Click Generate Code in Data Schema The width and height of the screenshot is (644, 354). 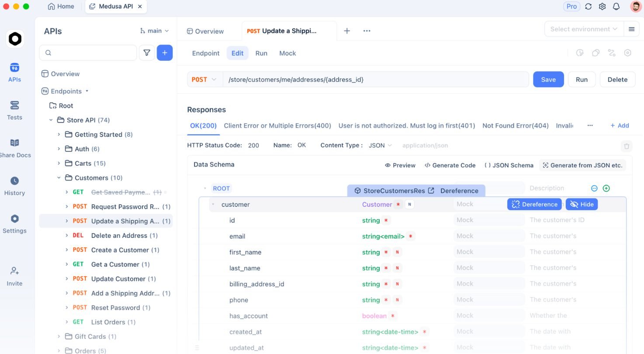tap(450, 165)
